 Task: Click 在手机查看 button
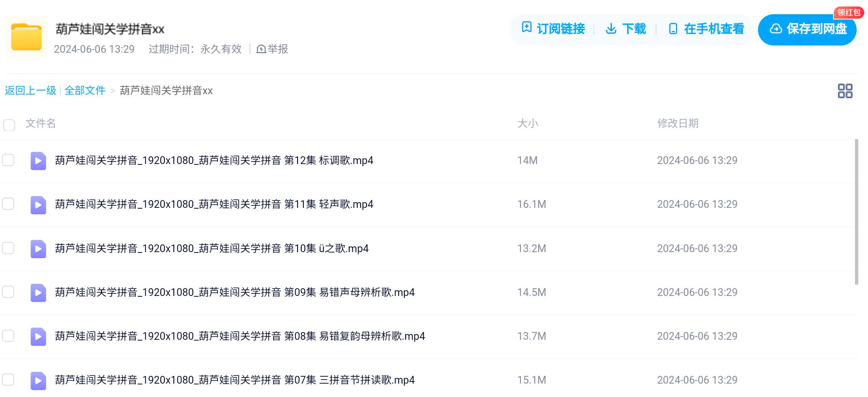[x=706, y=29]
